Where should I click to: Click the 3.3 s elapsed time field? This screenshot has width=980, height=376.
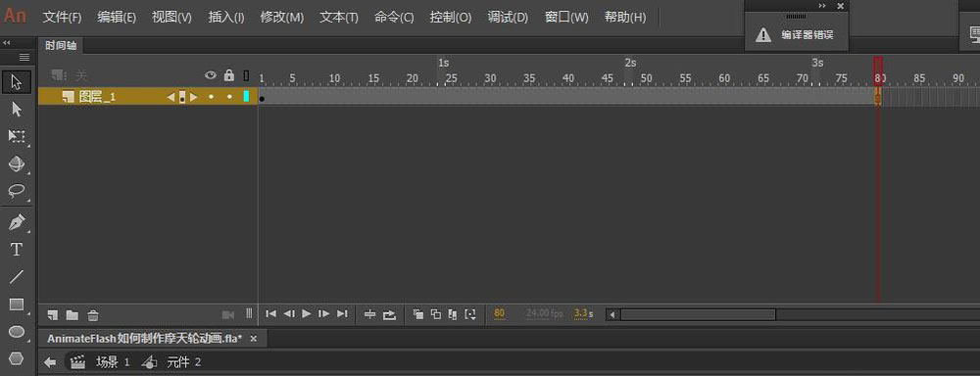[581, 313]
